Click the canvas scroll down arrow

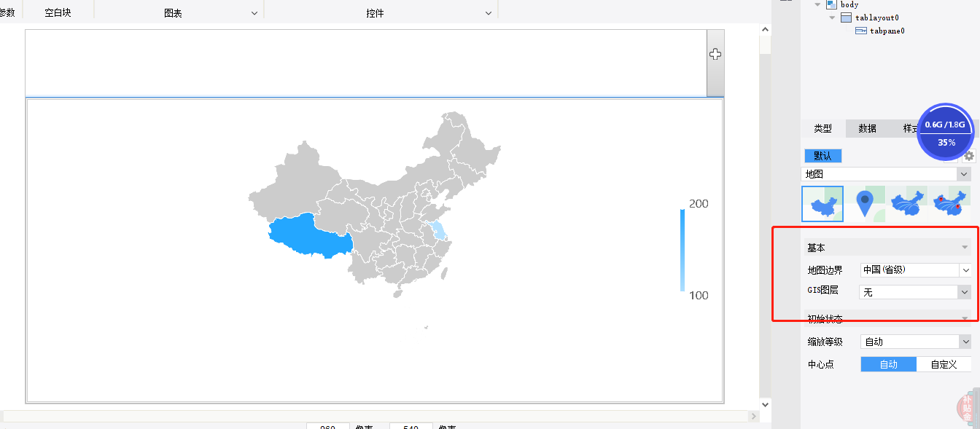pos(765,404)
